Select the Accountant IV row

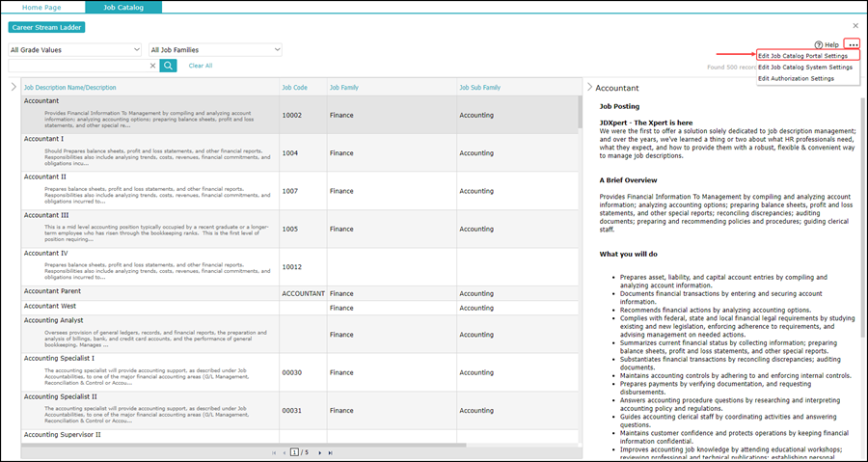(x=299, y=267)
